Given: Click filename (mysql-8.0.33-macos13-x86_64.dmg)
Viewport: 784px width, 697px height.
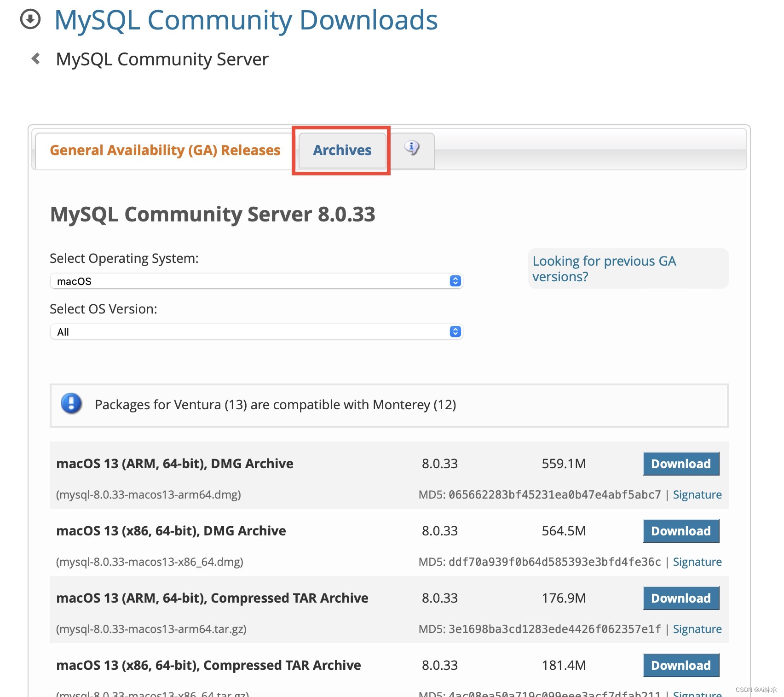Looking at the screenshot, I should pyautogui.click(x=150, y=562).
